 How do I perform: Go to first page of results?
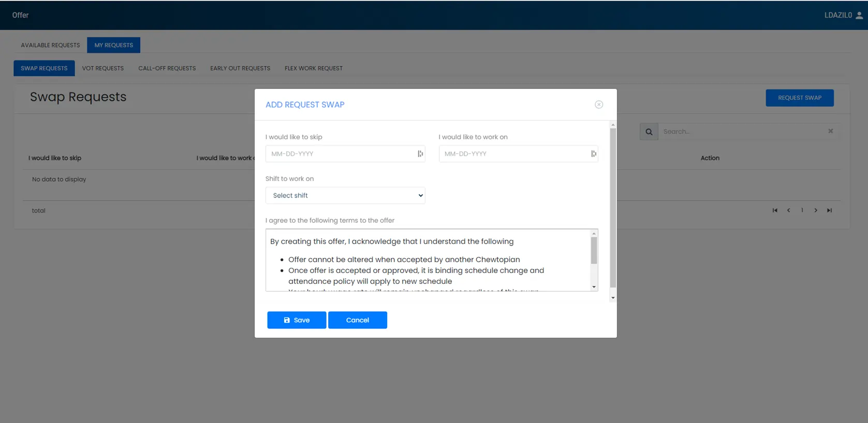(775, 210)
